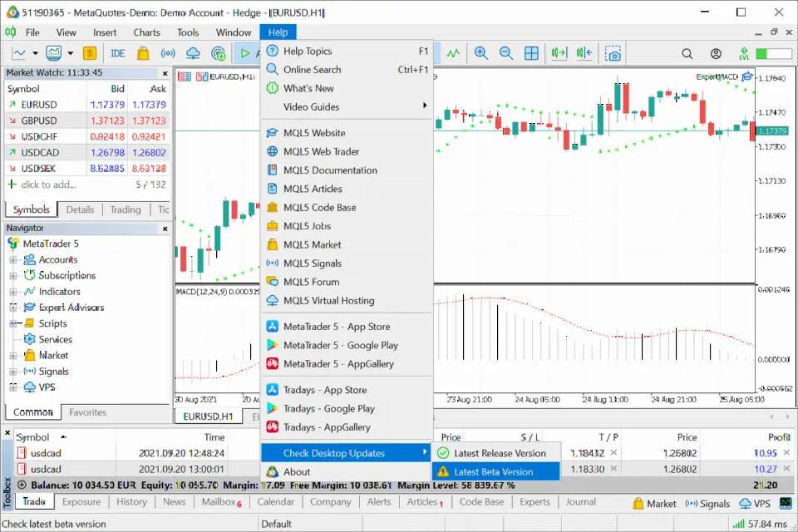
Task: Toggle chart auto scroll icon
Action: coord(559,53)
